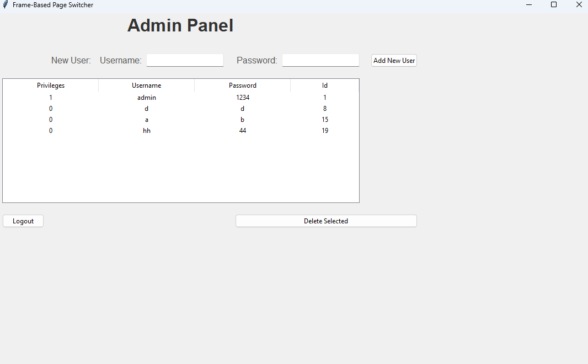
Task: Maximize the Frame-Based Page Switcher window
Action: tap(553, 4)
